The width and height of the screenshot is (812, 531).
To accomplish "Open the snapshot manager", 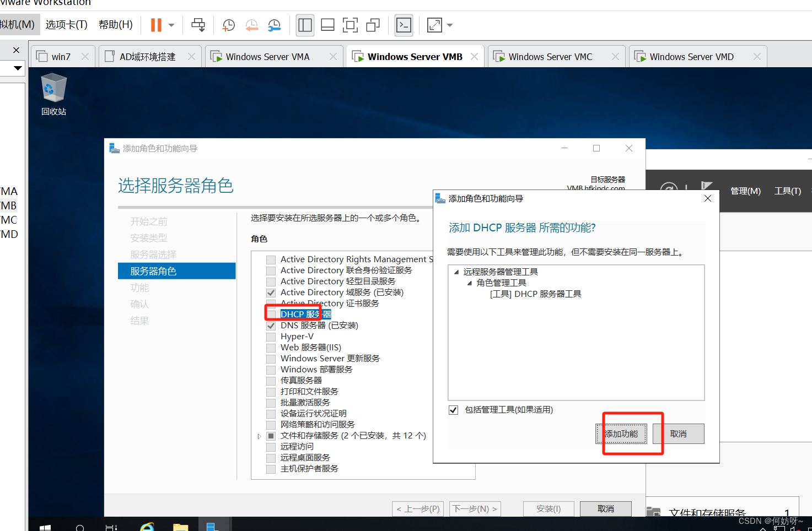I will pyautogui.click(x=274, y=25).
